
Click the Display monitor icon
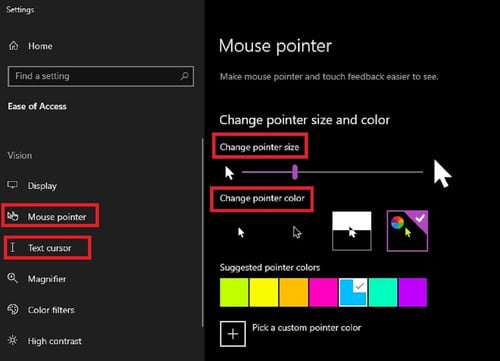[13, 185]
